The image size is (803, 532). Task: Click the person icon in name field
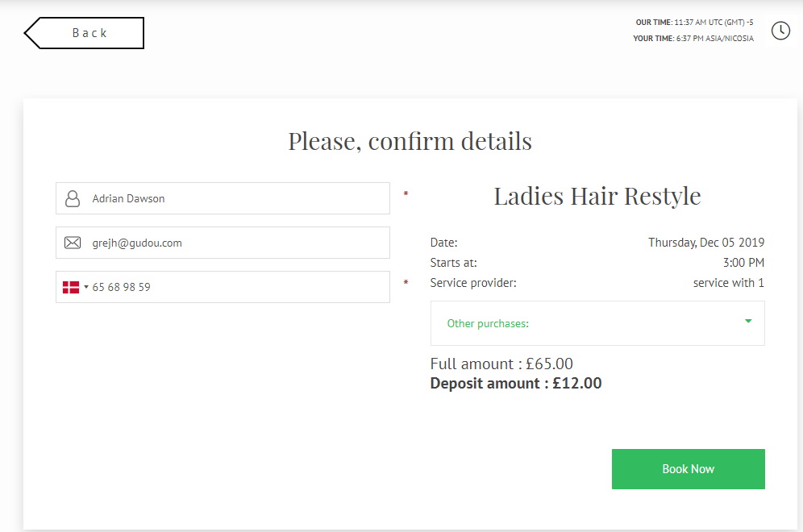tap(73, 198)
